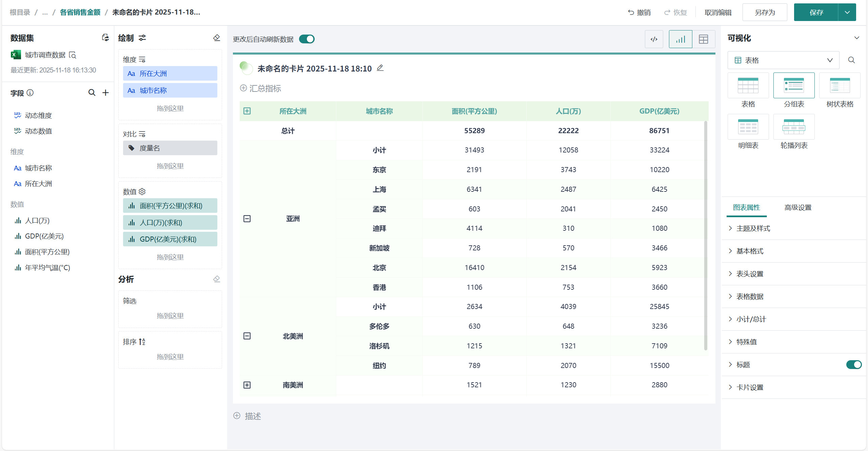This screenshot has height=451, width=868.
Task: Switch to the 高级设置 tab
Action: point(797,207)
